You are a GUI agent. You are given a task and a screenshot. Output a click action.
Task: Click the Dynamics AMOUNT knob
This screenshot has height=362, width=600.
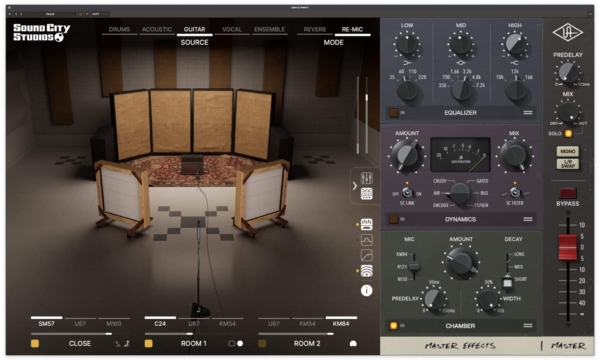coord(407,156)
